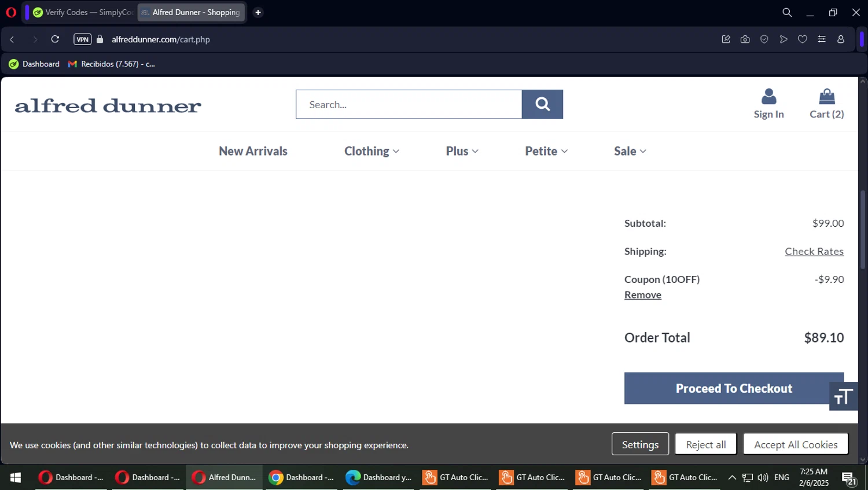Expand the Plus dropdown menu
The width and height of the screenshot is (868, 490).
[x=462, y=151]
